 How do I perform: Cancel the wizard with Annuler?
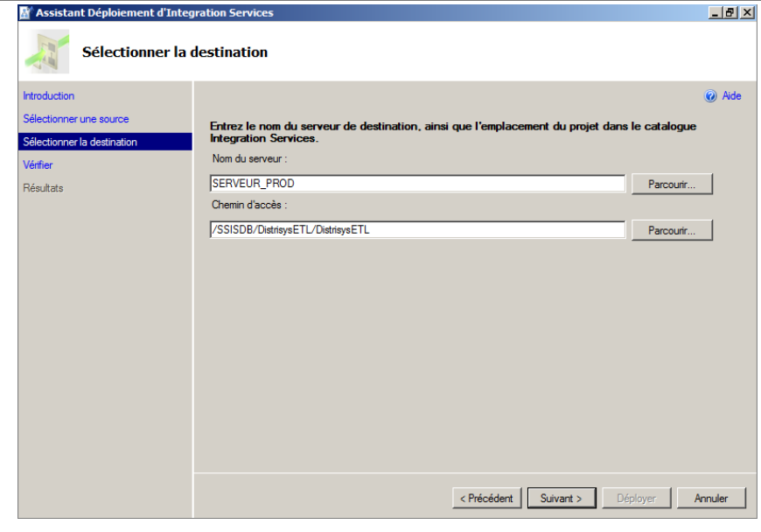(x=711, y=498)
